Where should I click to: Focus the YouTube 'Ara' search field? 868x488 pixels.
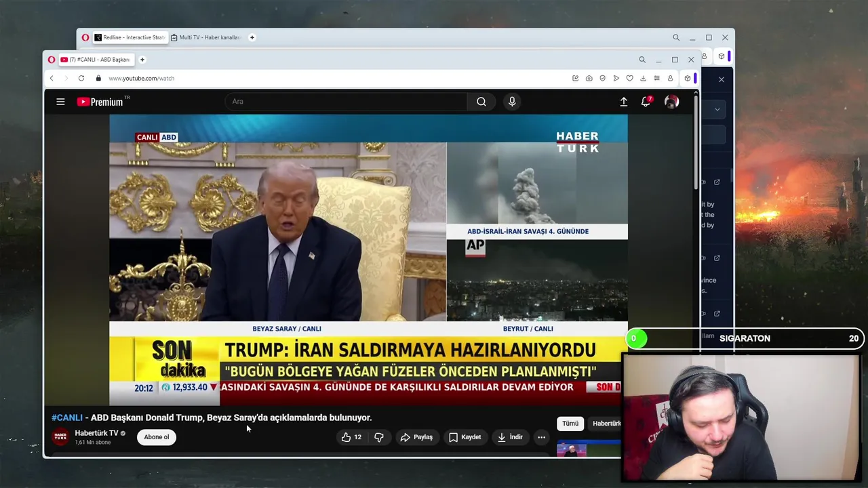(x=346, y=102)
